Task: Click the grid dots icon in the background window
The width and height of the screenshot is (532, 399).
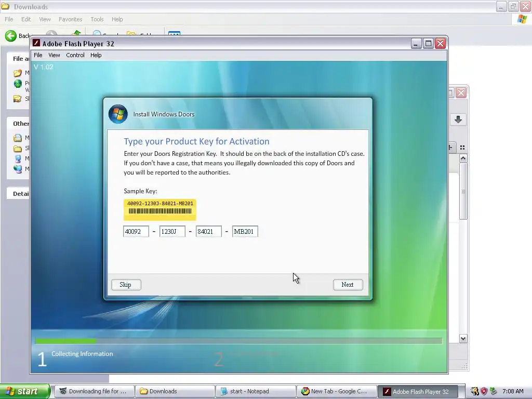Action: pos(462,148)
